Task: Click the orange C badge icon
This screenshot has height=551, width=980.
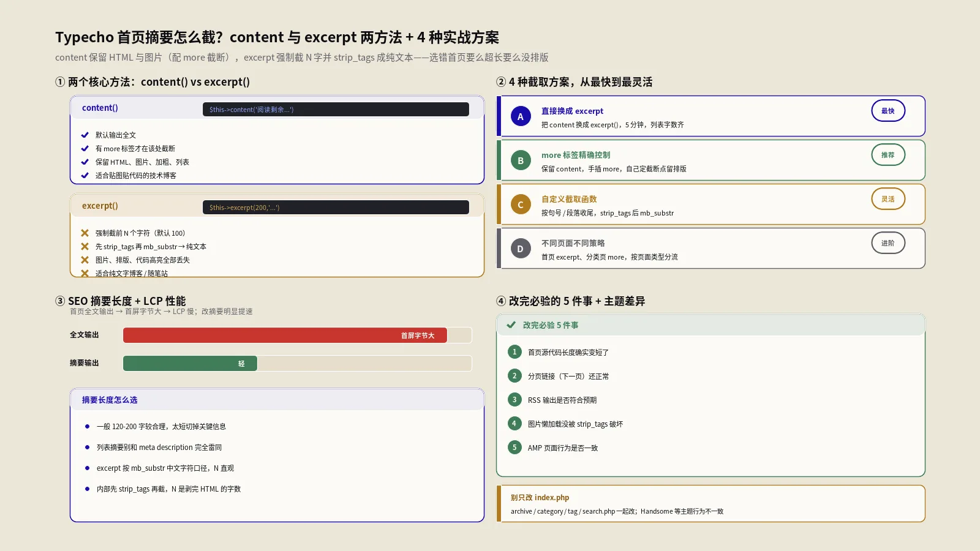Action: [521, 204]
